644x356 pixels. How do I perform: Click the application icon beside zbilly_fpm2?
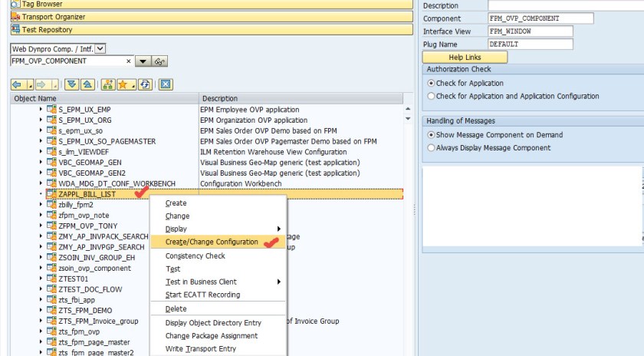point(52,205)
